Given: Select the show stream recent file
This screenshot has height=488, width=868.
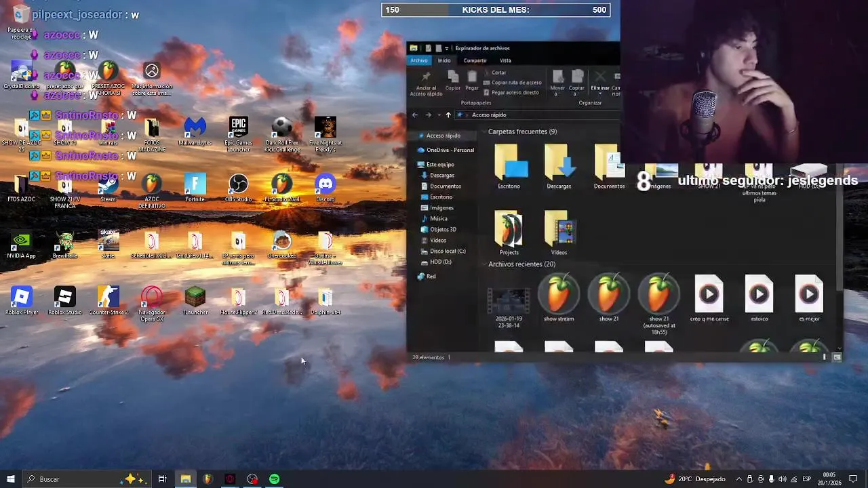Looking at the screenshot, I should [559, 299].
